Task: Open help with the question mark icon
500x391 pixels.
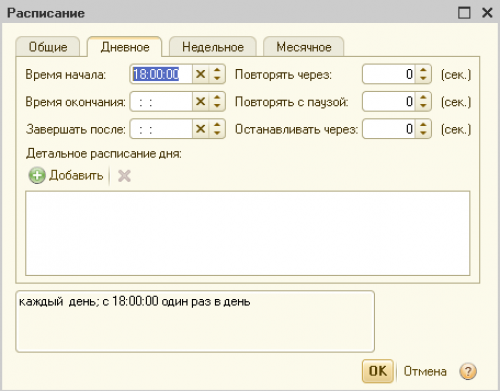Action: (x=468, y=371)
